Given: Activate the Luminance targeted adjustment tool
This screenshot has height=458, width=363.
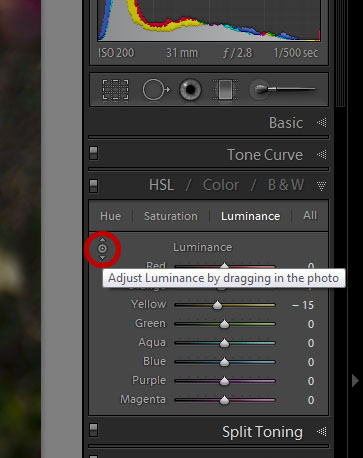Looking at the screenshot, I should click(x=102, y=249).
